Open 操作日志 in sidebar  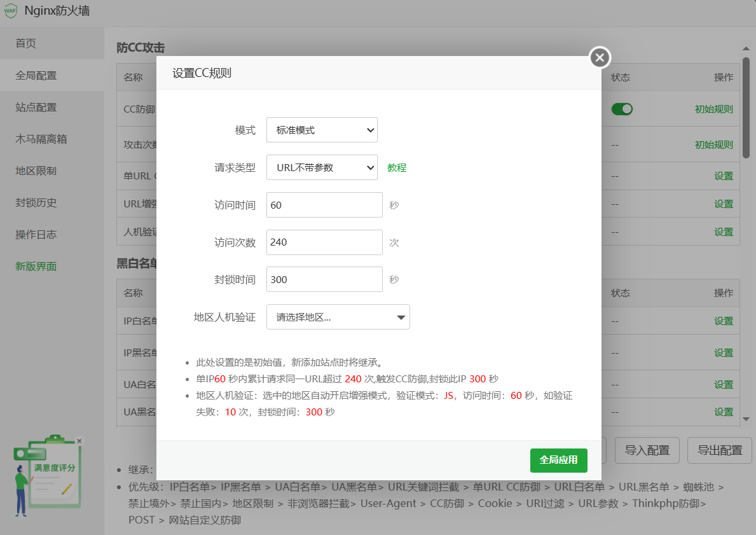52,235
